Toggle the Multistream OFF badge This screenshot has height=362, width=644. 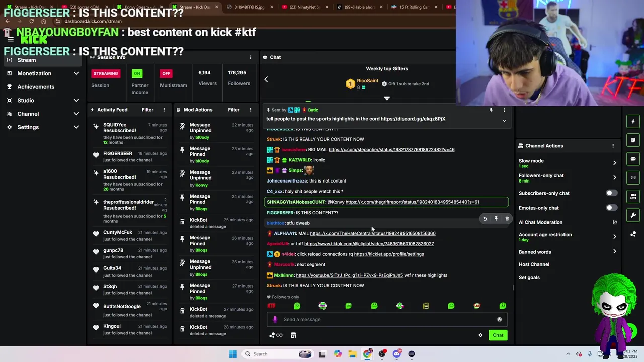pyautogui.click(x=166, y=73)
